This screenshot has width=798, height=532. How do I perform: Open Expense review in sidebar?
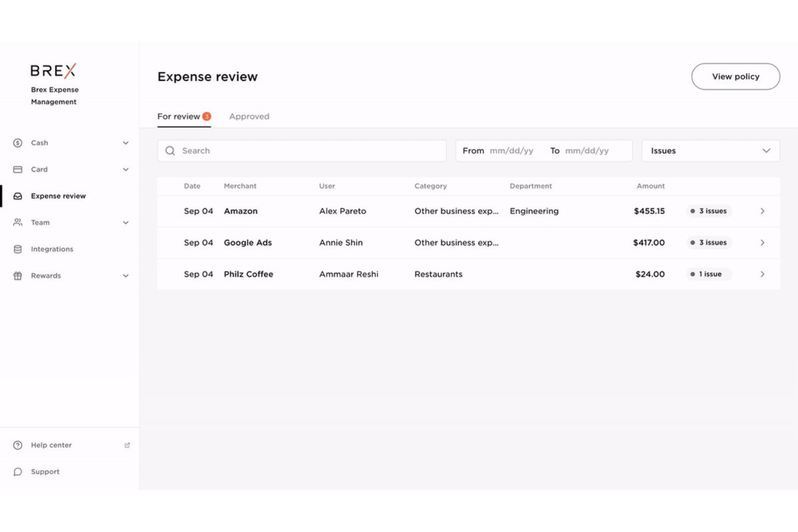point(58,196)
